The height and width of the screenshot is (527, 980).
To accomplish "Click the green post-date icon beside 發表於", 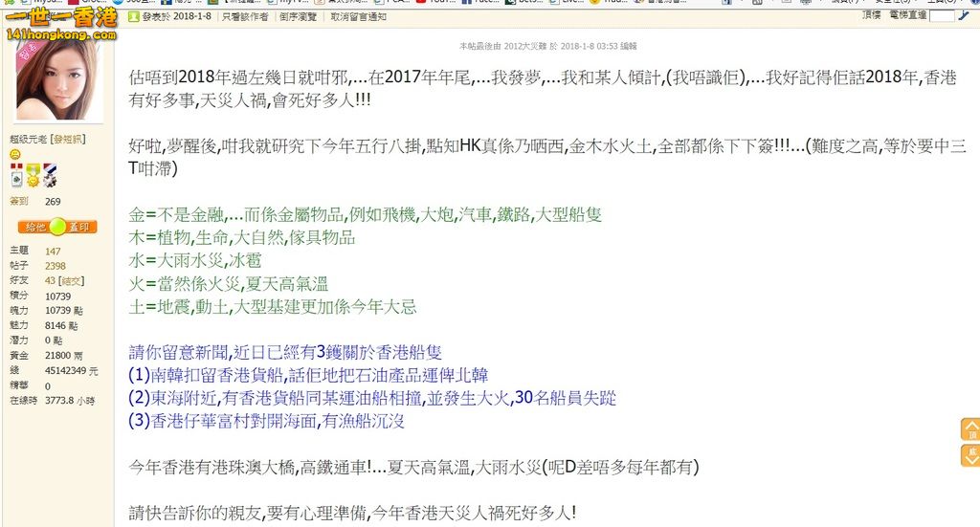I will click(x=134, y=17).
